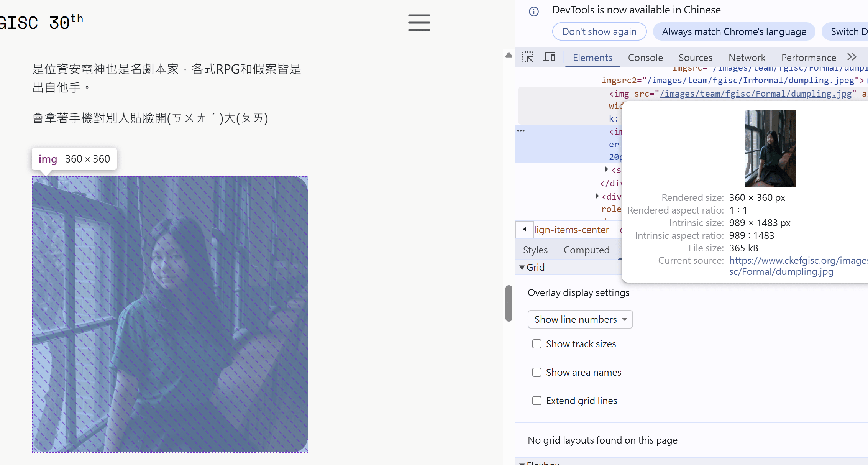Enable Show track sizes checkbox

(537, 344)
